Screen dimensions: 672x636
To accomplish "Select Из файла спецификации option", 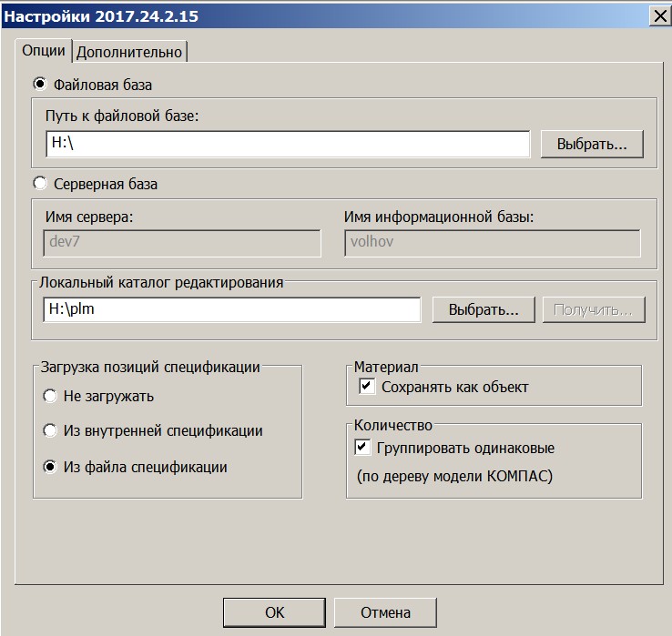I will [x=49, y=467].
